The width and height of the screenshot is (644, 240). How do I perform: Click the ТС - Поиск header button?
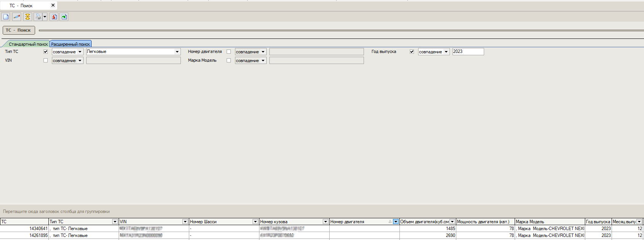click(x=19, y=30)
